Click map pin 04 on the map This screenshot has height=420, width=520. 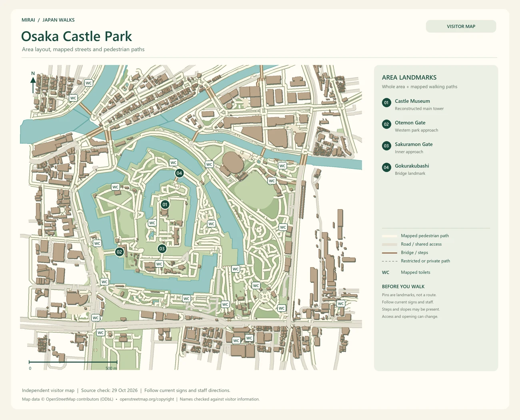pyautogui.click(x=179, y=173)
